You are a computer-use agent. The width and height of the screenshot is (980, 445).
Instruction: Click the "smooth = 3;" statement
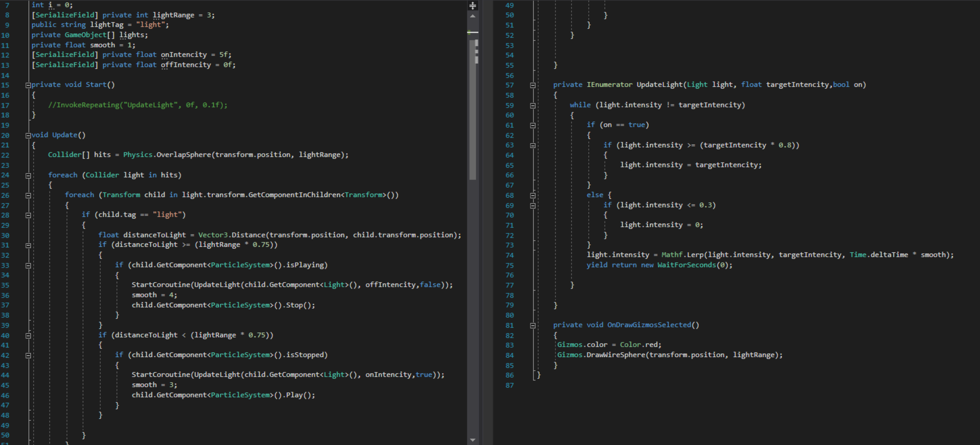point(155,385)
